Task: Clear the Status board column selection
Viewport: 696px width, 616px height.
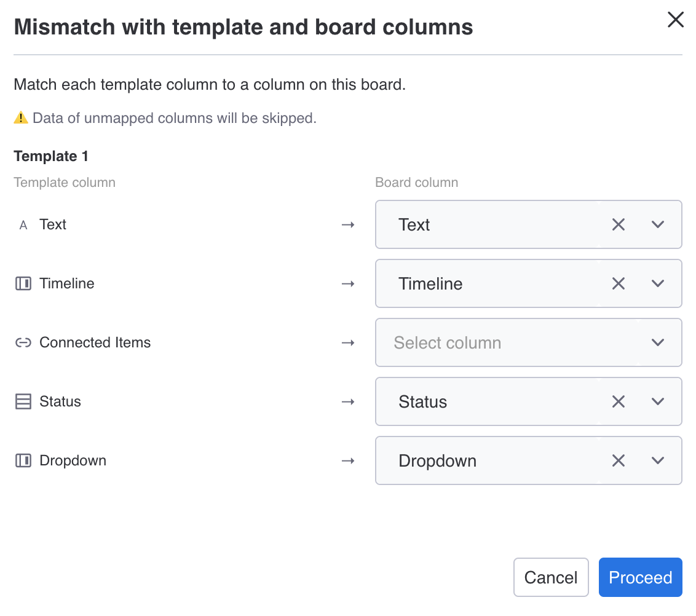Action: [619, 401]
